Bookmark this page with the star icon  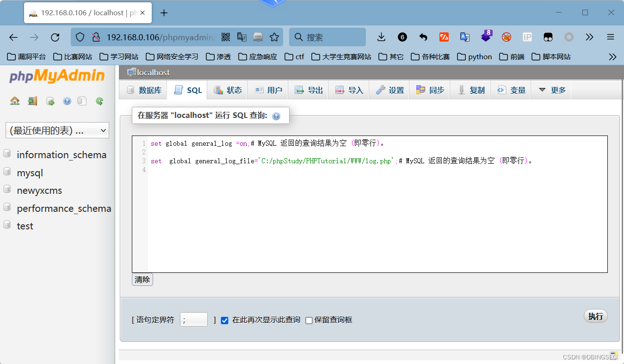tap(274, 37)
